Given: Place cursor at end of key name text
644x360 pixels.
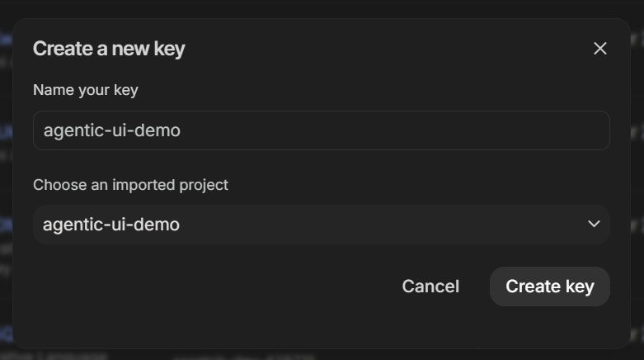Looking at the screenshot, I should (x=181, y=130).
